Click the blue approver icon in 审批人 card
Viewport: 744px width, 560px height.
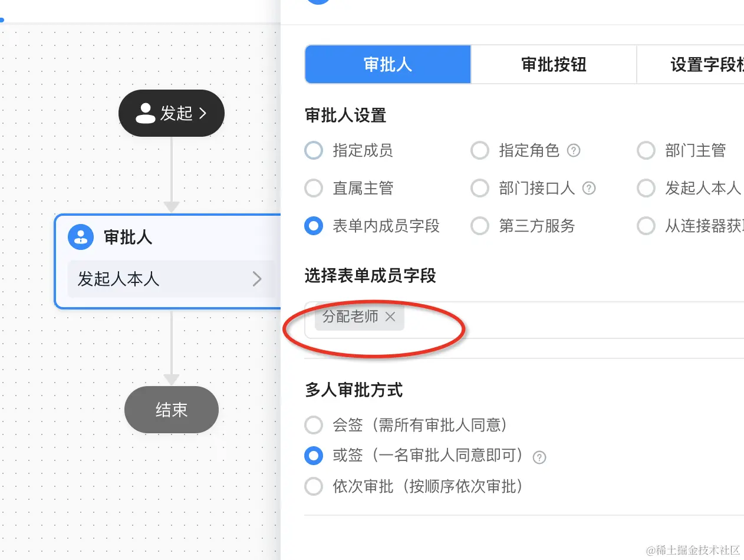[81, 238]
